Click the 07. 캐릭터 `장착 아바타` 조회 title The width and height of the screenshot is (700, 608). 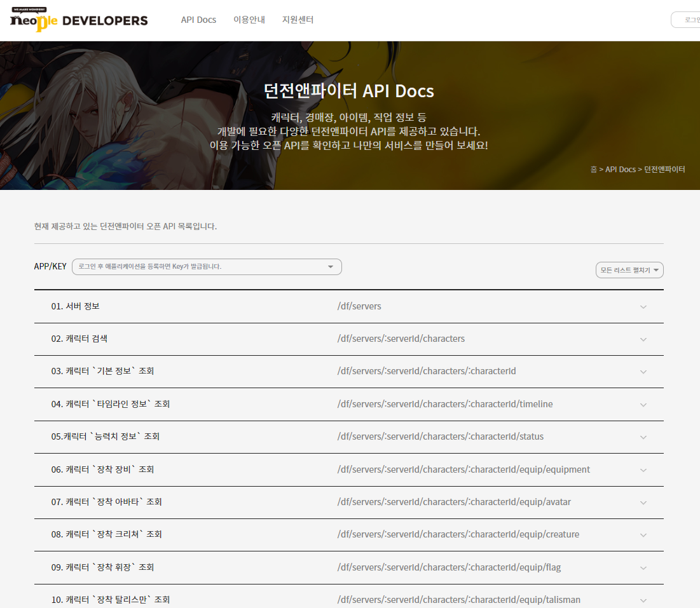point(106,503)
